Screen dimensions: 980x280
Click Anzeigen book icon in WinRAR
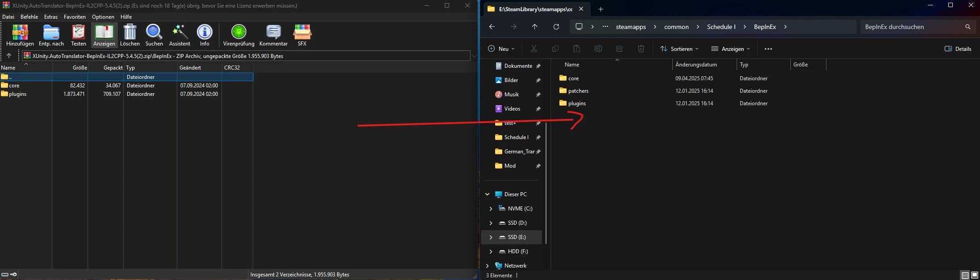(104, 35)
